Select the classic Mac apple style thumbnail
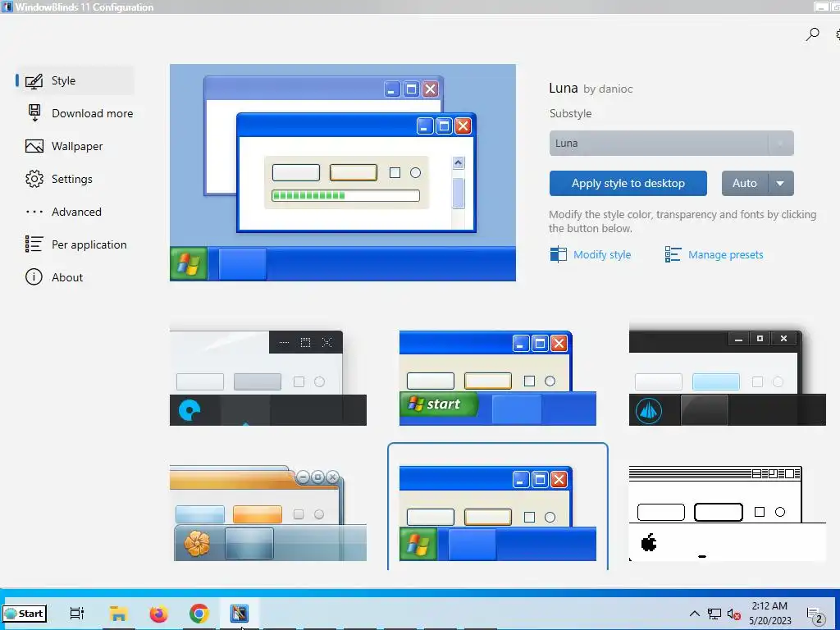840x630 pixels. pos(727,513)
